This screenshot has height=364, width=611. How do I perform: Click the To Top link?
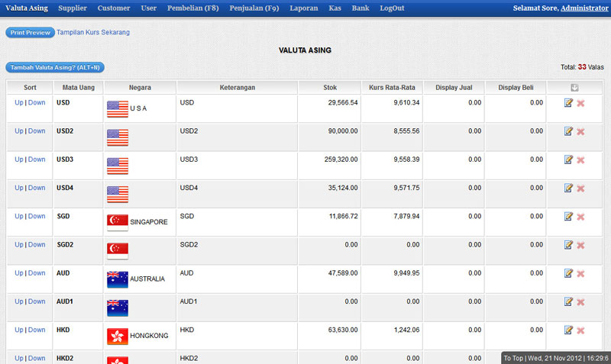pos(512,357)
